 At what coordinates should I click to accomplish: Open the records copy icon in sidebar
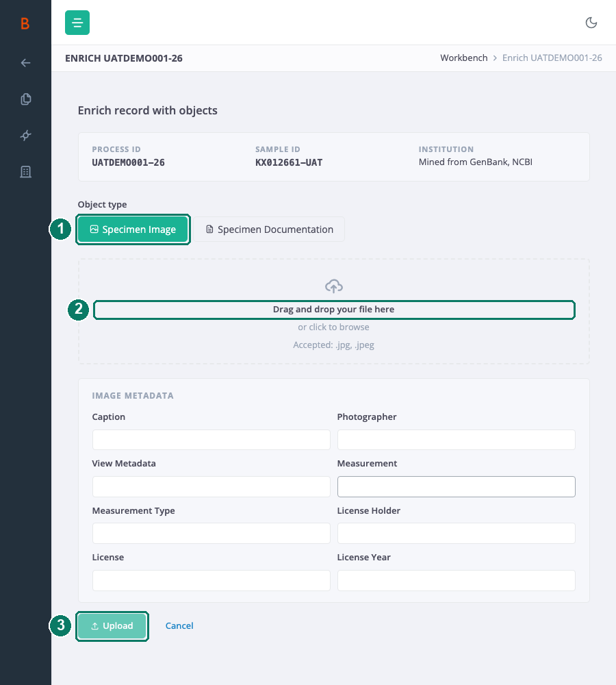point(26,99)
